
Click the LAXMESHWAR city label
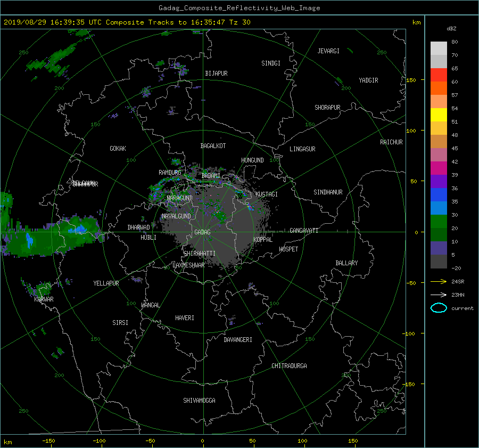coord(188,265)
